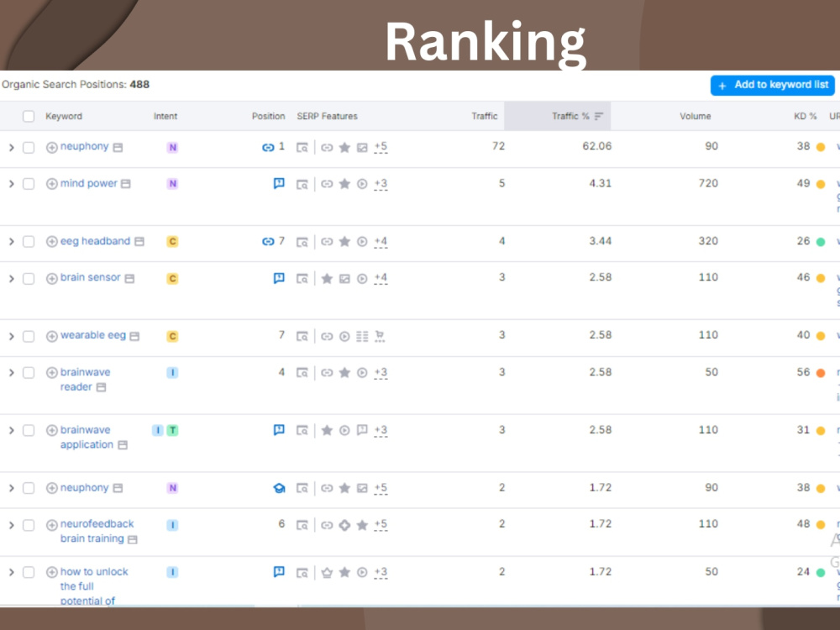Check the box for 'eeg headband' row
Image resolution: width=840 pixels, height=630 pixels.
pyautogui.click(x=29, y=242)
